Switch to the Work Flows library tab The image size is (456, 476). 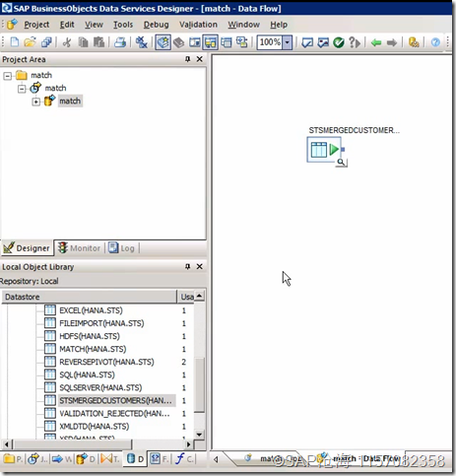point(62,459)
